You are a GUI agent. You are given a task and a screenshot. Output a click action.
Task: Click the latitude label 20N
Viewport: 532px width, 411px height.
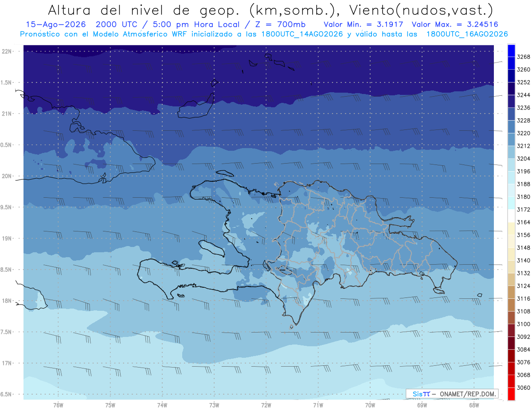(7, 176)
